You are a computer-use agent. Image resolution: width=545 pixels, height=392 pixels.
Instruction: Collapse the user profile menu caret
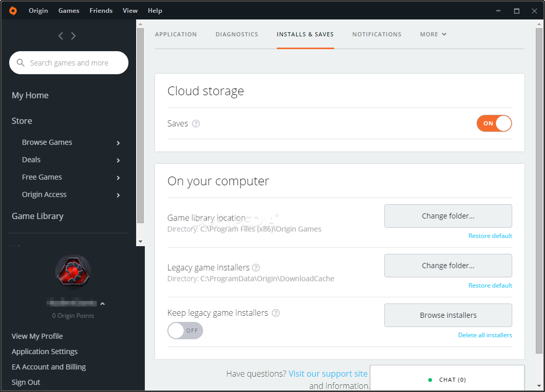(x=102, y=304)
